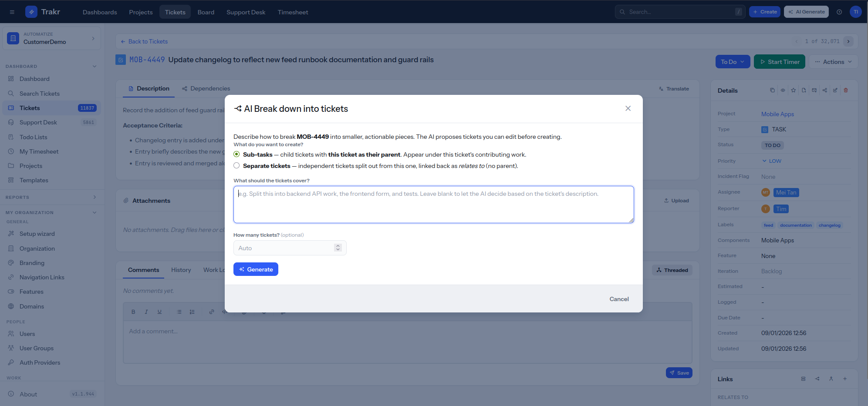Click the copy icon in Details panel

tap(772, 90)
